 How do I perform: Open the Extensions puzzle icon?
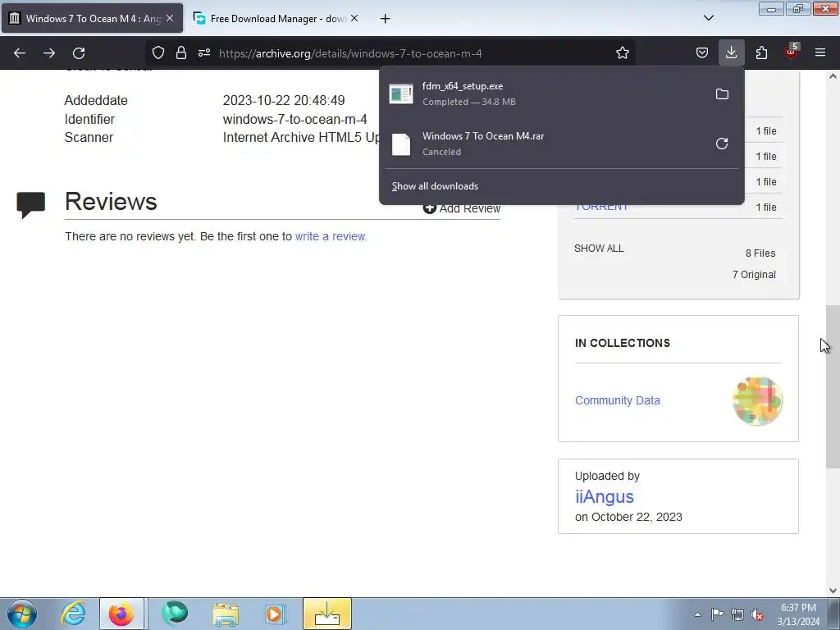coord(761,53)
